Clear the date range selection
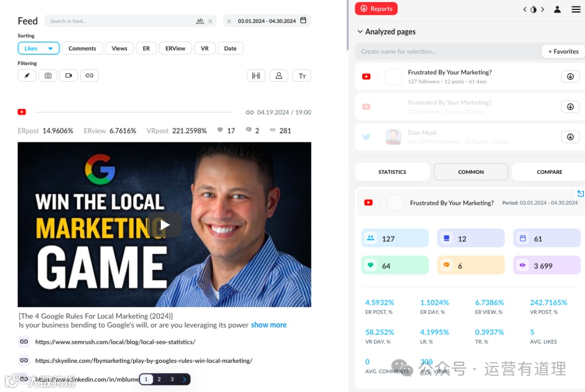This screenshot has width=585, height=392. (x=229, y=21)
